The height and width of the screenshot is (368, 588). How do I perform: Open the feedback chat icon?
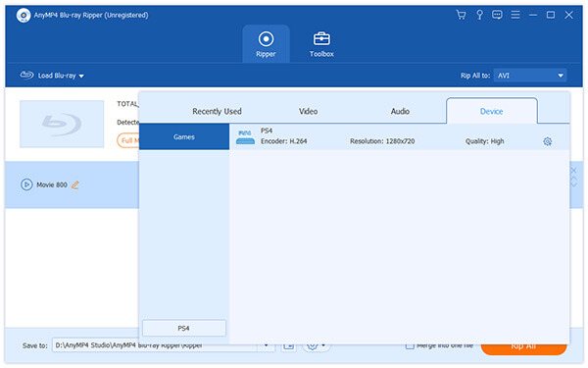497,15
